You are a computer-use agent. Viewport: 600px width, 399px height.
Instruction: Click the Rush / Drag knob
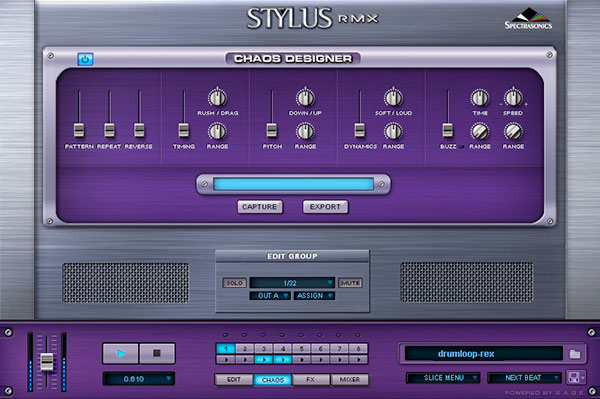(x=217, y=98)
